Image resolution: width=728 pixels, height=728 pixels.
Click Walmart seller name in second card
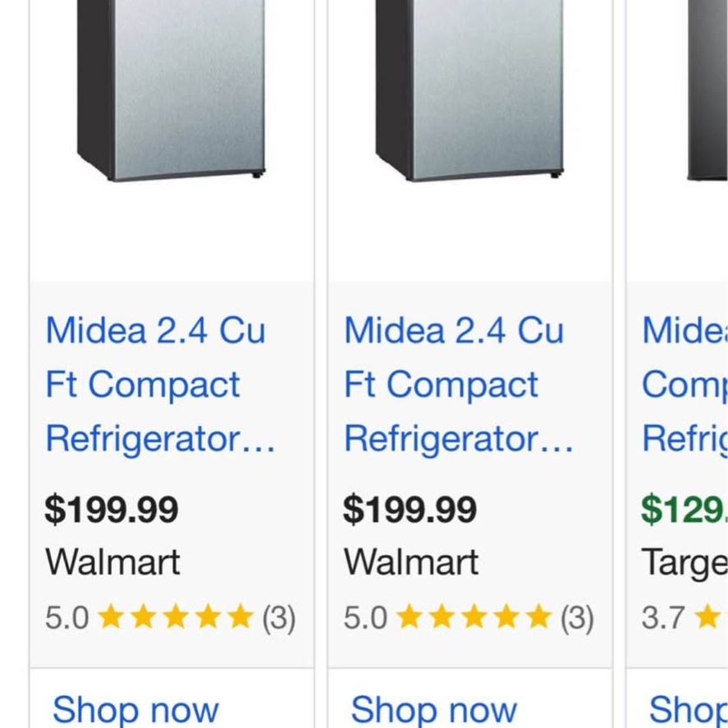point(411,562)
